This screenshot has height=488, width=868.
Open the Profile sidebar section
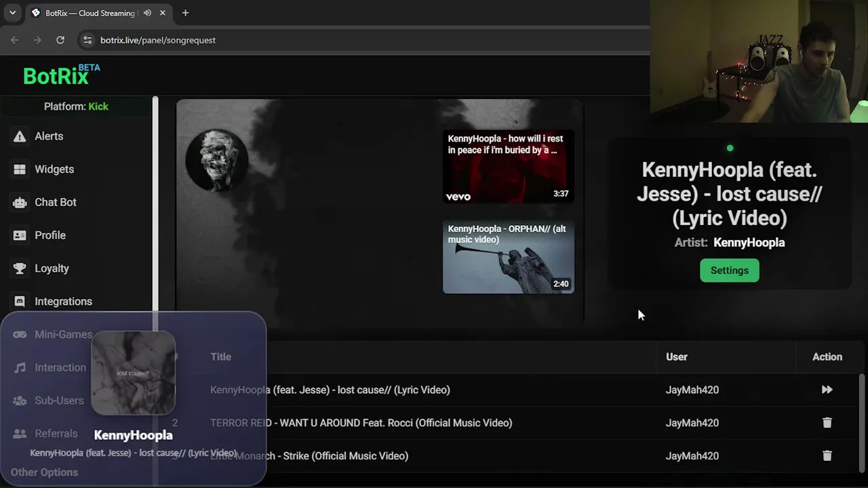[x=50, y=235]
